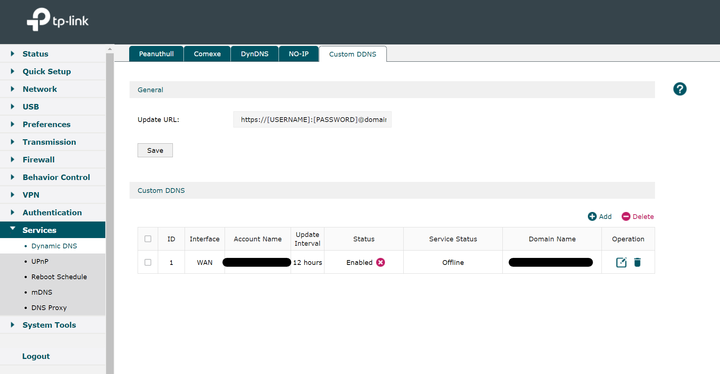The image size is (720, 374).
Task: Open the help question mark icon
Action: point(680,89)
